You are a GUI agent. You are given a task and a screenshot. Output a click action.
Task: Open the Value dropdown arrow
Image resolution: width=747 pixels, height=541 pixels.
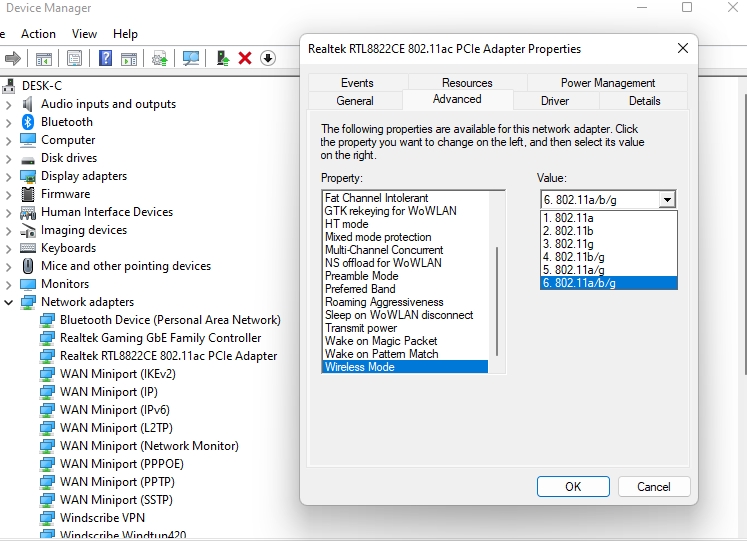[x=667, y=200]
